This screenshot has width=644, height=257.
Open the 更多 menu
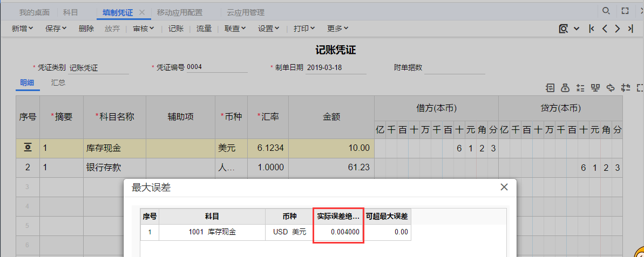[x=337, y=29]
